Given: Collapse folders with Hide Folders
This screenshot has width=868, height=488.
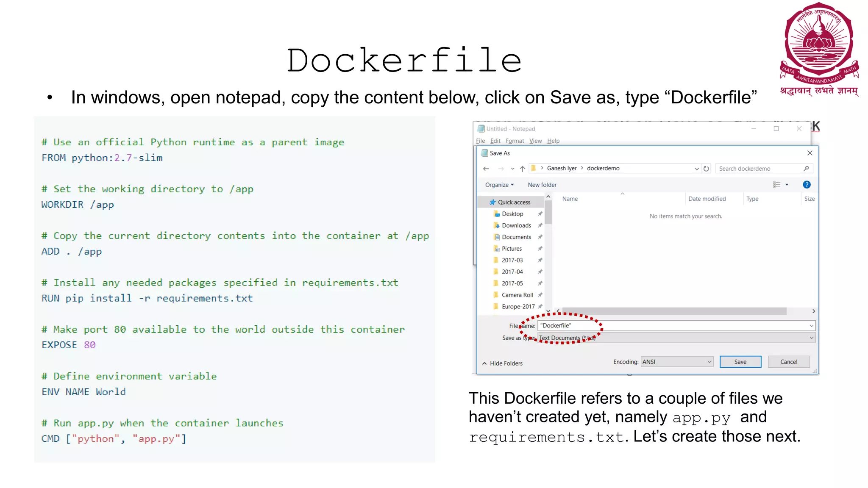Looking at the screenshot, I should pos(502,363).
